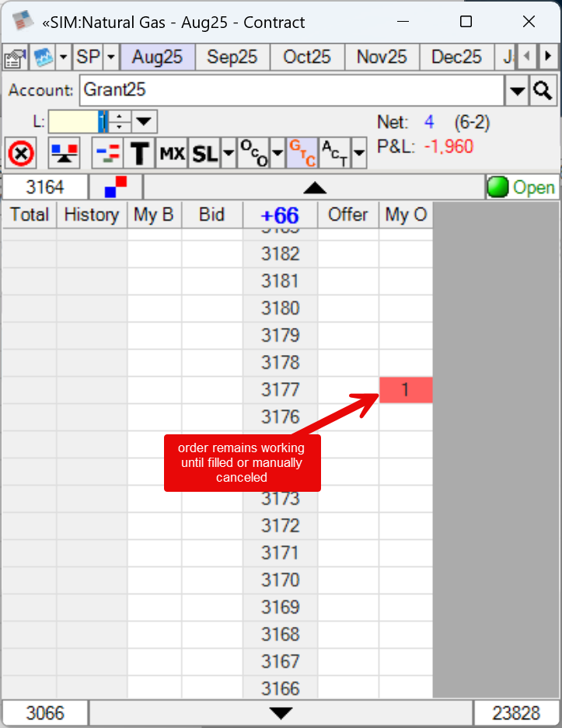Select the Nov25 contract tab

click(382, 57)
